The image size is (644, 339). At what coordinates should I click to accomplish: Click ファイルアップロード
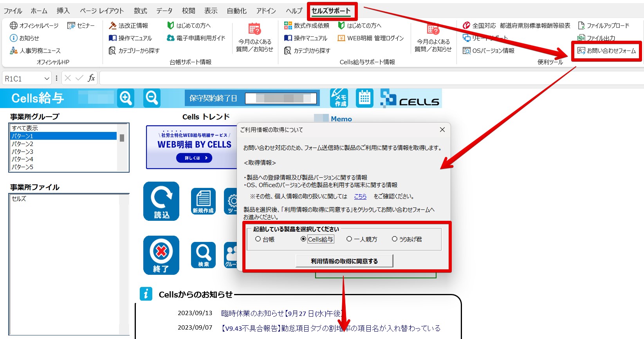[x=603, y=25]
